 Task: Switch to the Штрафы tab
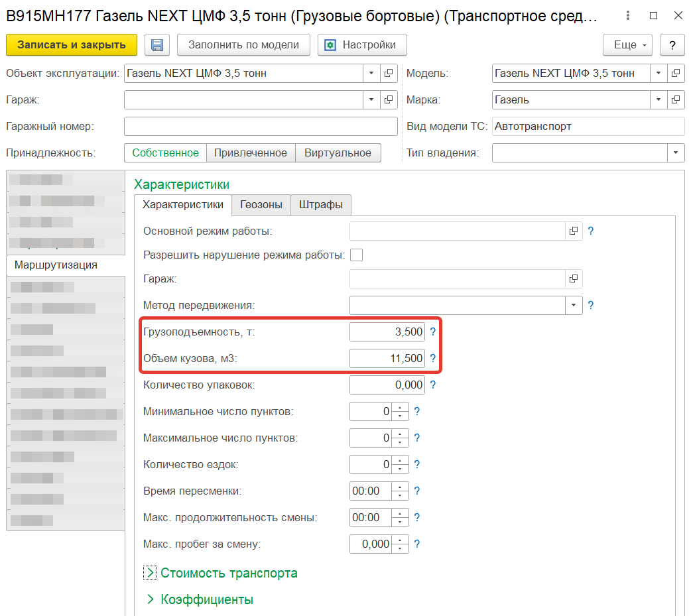(321, 205)
